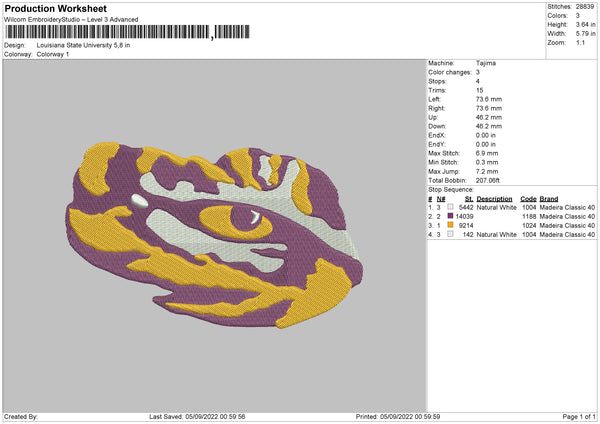Click the white swatch in stop row 1
Screen dimensions: 600x424
[450, 207]
